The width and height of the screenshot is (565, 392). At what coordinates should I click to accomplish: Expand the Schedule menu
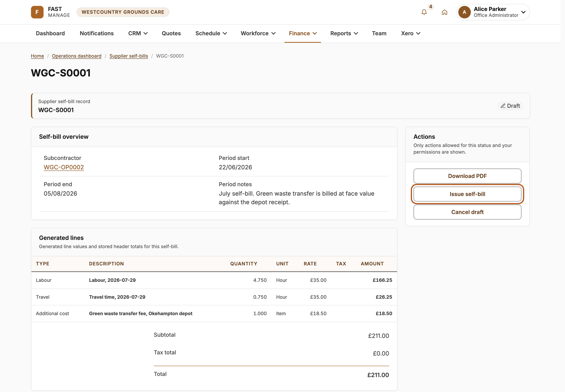pyautogui.click(x=211, y=33)
